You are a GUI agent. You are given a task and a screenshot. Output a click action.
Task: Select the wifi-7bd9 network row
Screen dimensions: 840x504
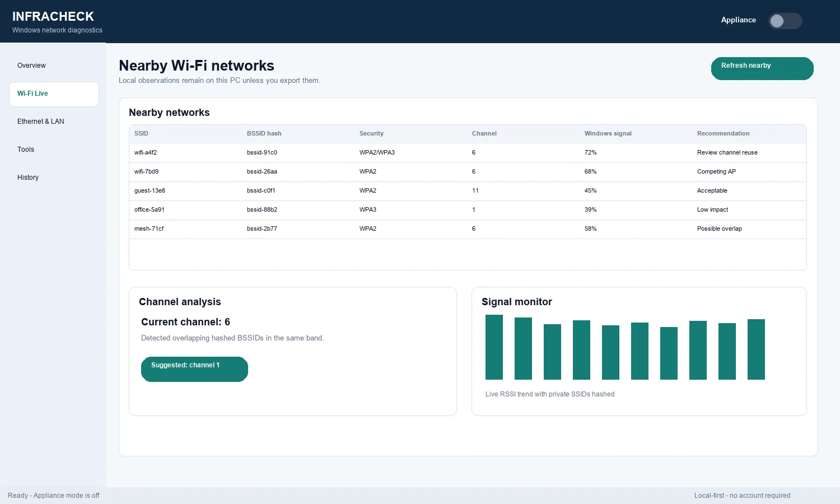click(468, 172)
